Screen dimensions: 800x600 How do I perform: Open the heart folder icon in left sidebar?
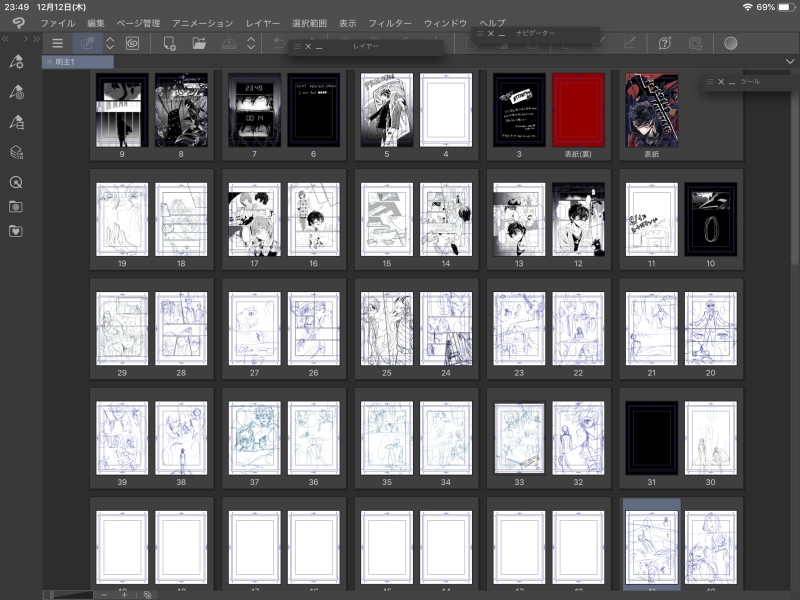[16, 231]
